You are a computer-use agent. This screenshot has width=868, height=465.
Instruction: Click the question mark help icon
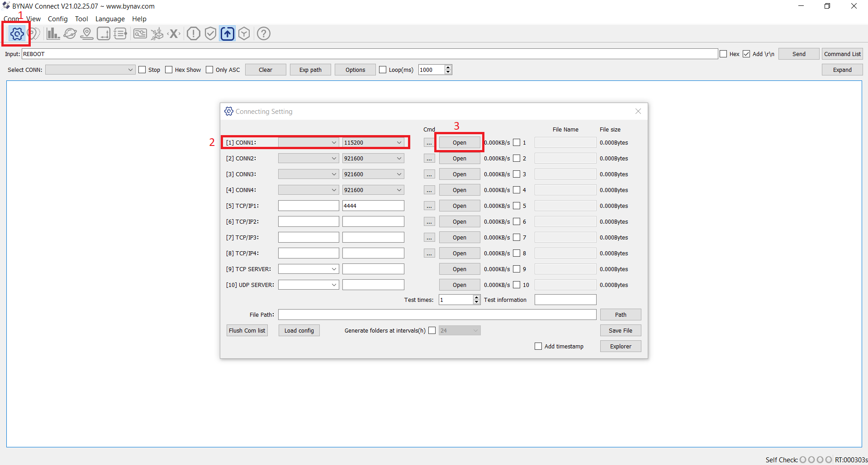pyautogui.click(x=264, y=34)
